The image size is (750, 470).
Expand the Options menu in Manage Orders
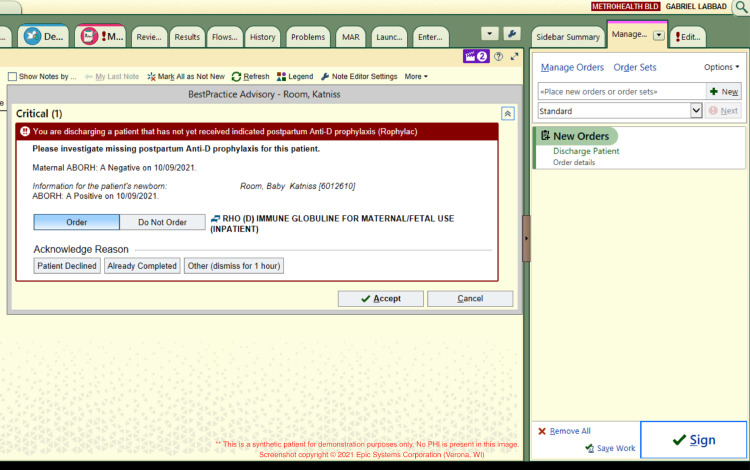pyautogui.click(x=722, y=67)
